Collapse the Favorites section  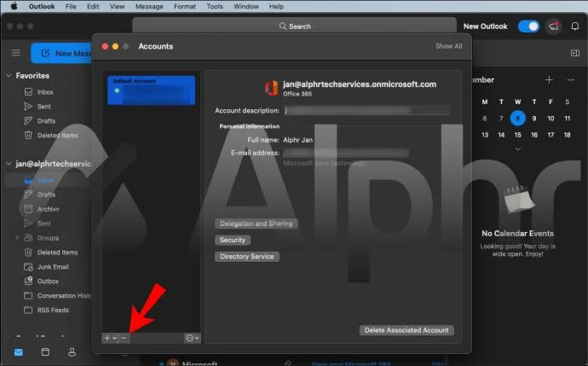9,75
